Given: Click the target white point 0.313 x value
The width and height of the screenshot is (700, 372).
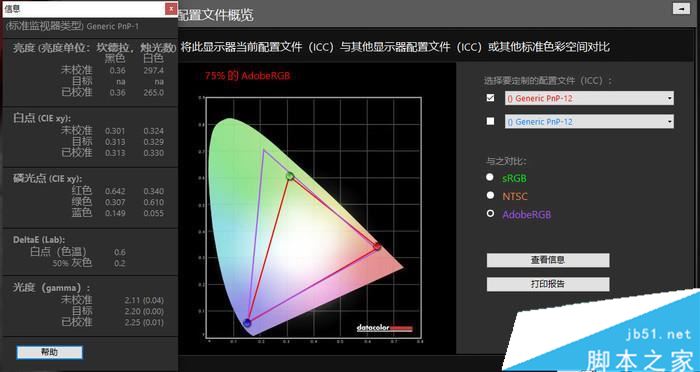Looking at the screenshot, I should pos(115,142).
